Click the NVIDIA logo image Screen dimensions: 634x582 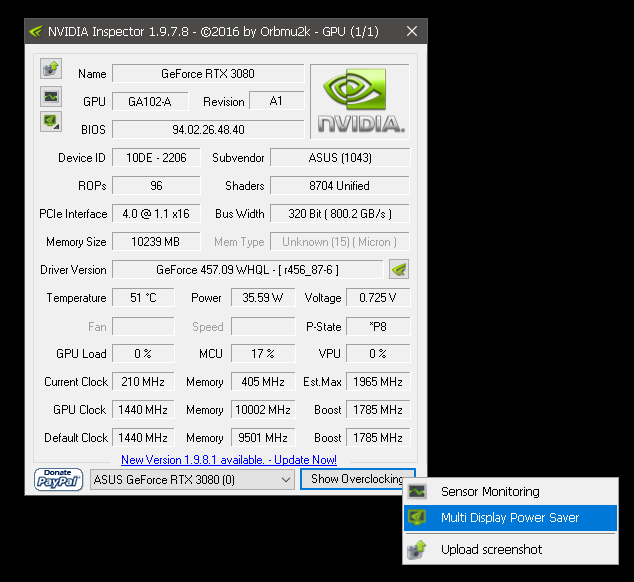tap(360, 102)
